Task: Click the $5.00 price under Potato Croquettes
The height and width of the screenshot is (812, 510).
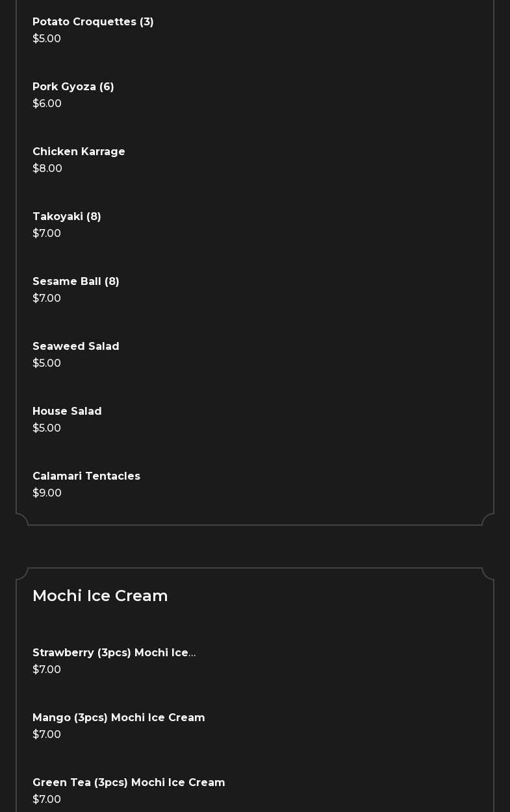Action: (47, 39)
